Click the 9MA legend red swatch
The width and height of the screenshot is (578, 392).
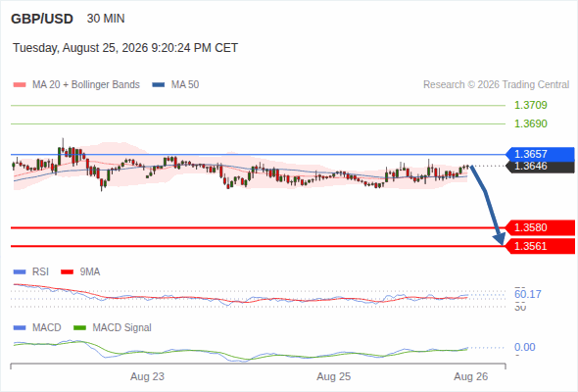pos(67,272)
